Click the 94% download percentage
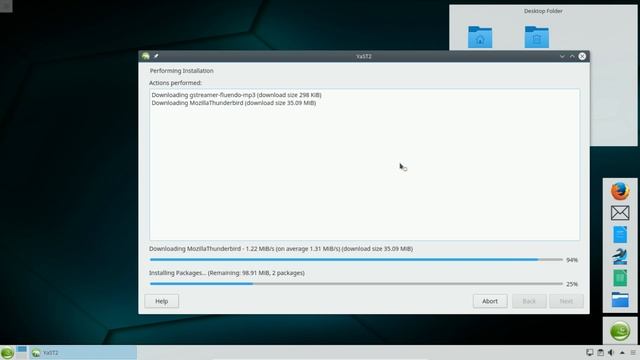This screenshot has width=640, height=360. [x=572, y=260]
